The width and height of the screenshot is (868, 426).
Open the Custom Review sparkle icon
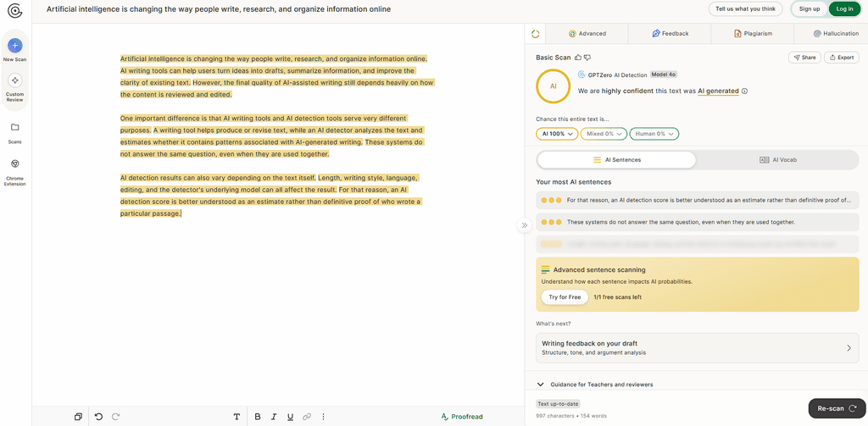pyautogui.click(x=15, y=80)
